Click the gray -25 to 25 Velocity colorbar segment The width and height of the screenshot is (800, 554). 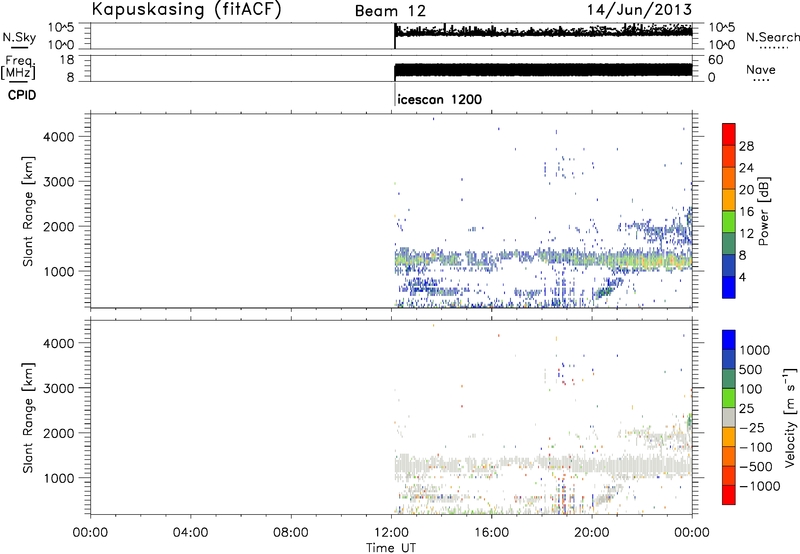(729, 418)
